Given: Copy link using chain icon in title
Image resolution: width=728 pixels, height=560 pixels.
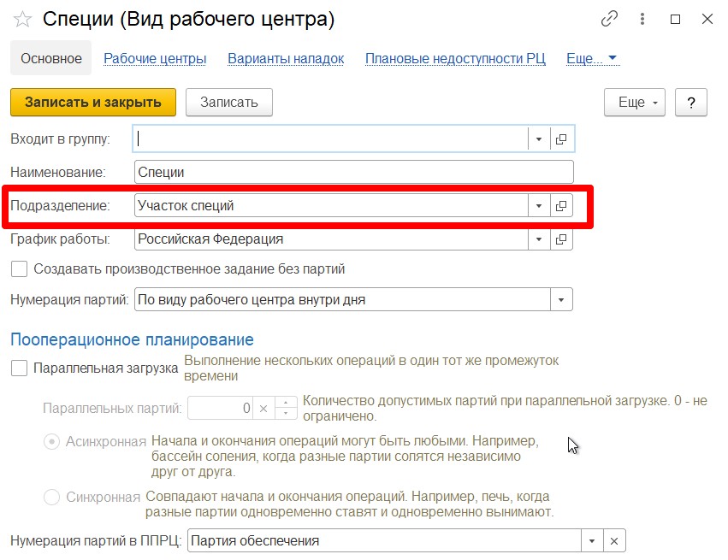Looking at the screenshot, I should tap(609, 19).
